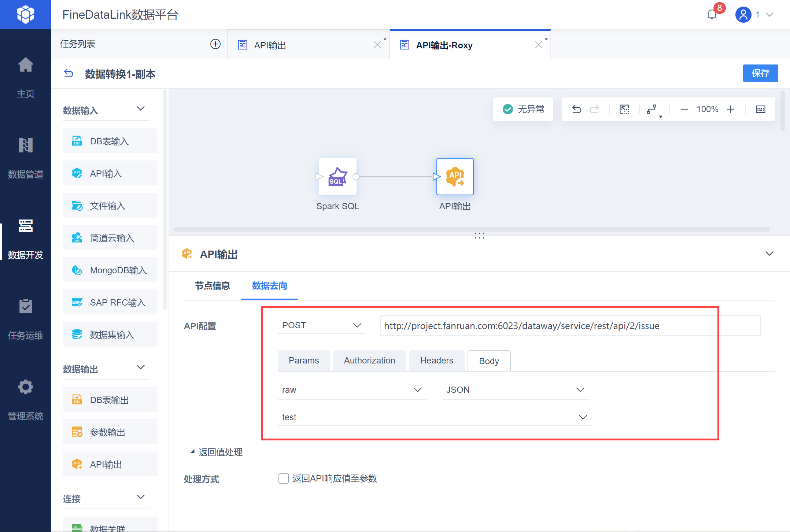Click the undo arrow in canvas toolbar
This screenshot has height=532, width=790.
(x=577, y=109)
